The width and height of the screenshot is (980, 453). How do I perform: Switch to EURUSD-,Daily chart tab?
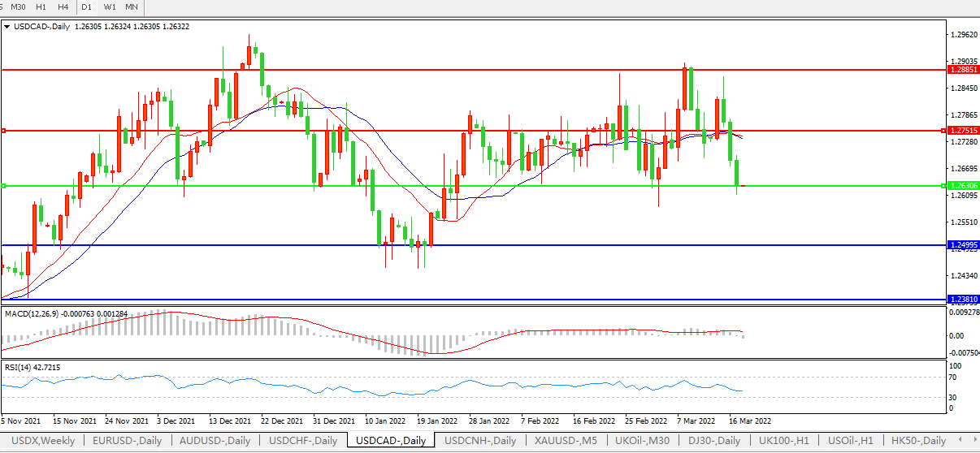pyautogui.click(x=126, y=440)
